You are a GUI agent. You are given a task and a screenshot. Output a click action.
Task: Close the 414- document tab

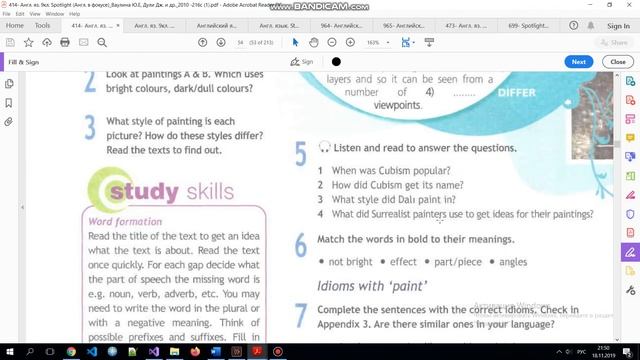[118, 25]
